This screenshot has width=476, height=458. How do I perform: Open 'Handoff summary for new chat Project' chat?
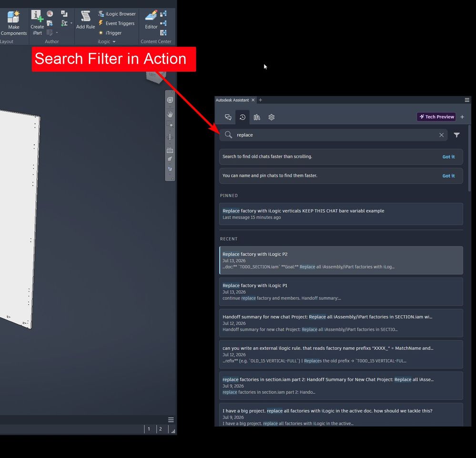pos(341,323)
